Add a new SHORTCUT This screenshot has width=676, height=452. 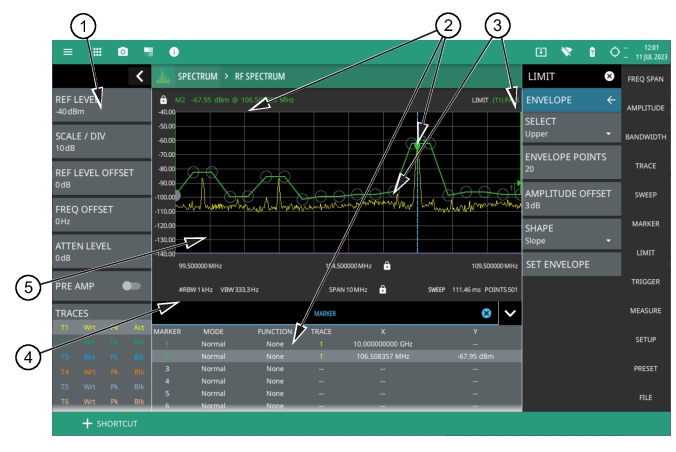pyautogui.click(x=110, y=423)
